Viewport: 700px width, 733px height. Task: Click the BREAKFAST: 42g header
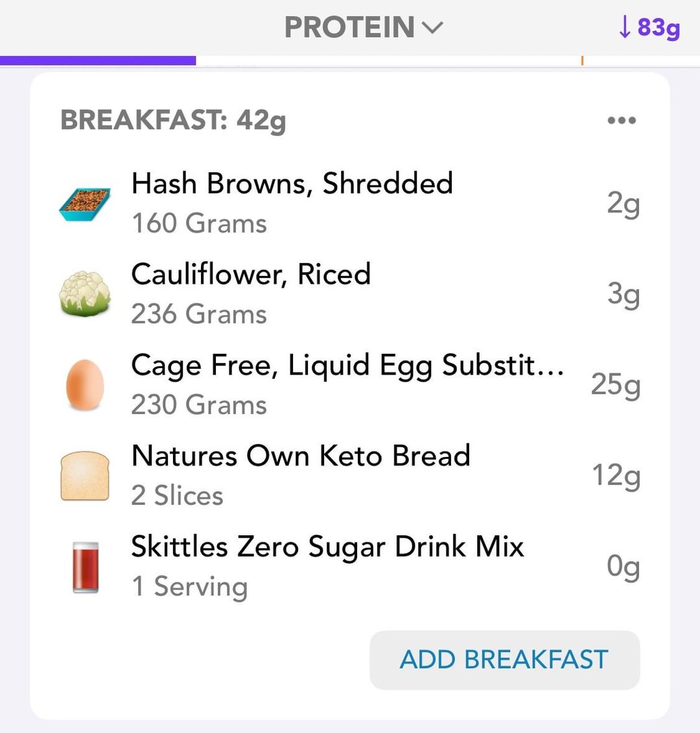point(173,121)
